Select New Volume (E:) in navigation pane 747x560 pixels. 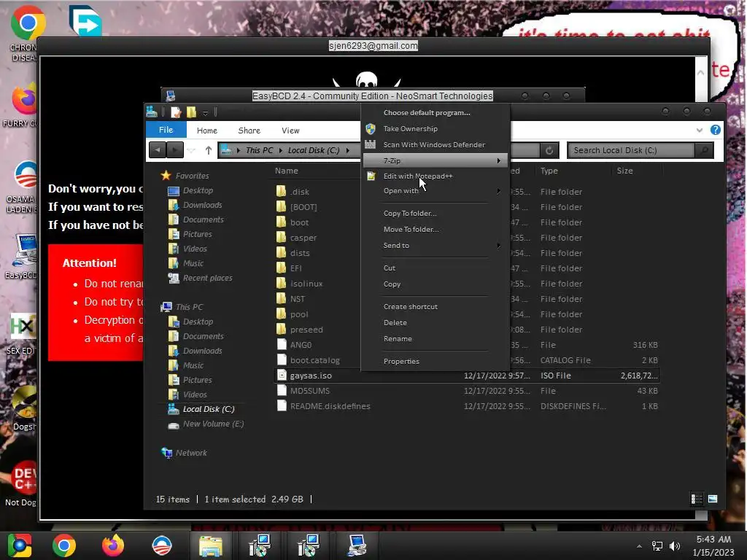tap(213, 424)
